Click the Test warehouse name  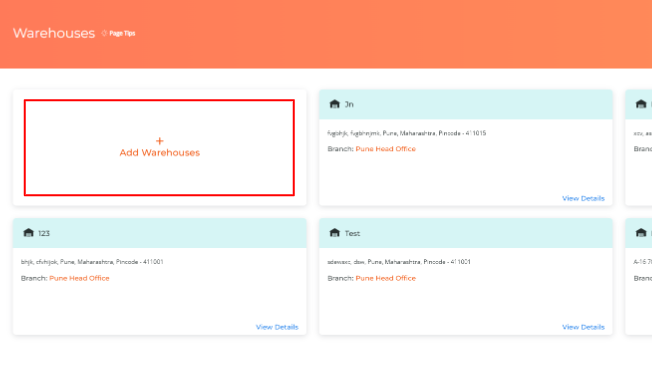352,233
